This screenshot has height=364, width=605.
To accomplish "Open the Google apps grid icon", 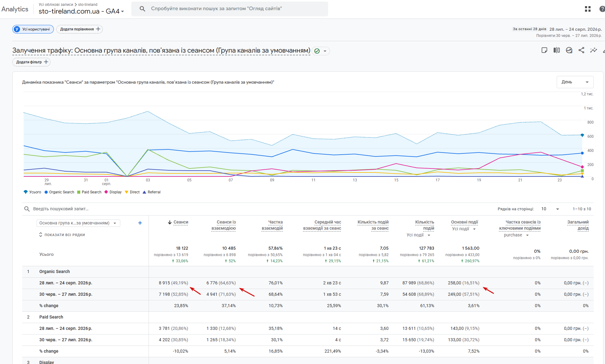I will coord(588,9).
